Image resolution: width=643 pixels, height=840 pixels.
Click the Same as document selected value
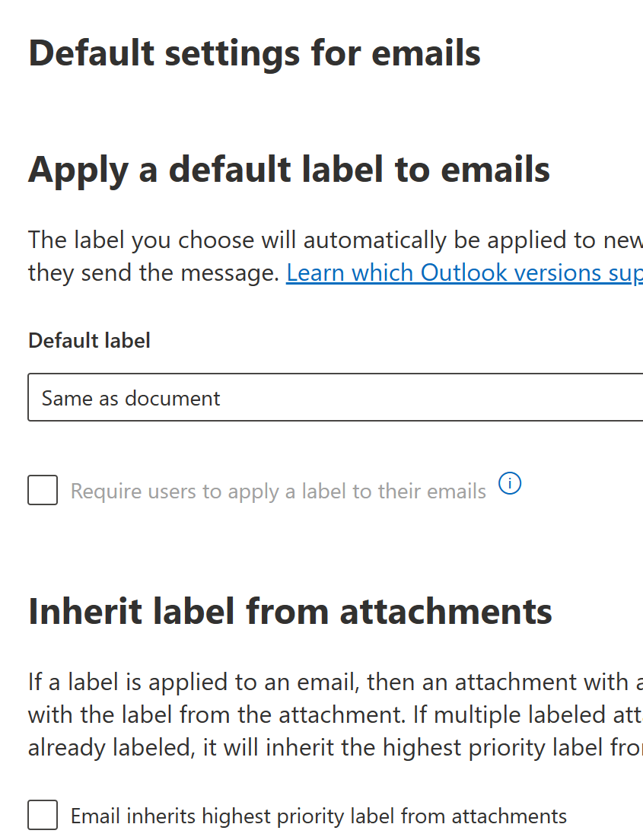coord(131,398)
